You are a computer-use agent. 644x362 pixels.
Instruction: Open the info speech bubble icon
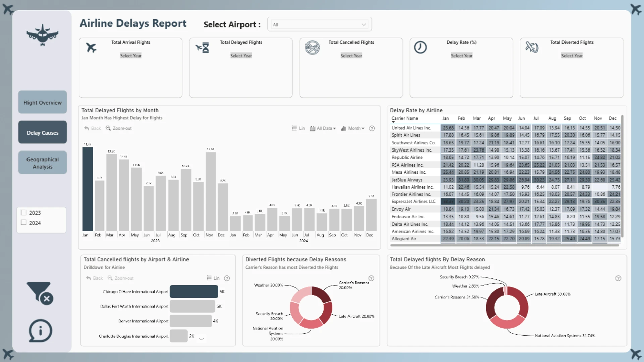tap(40, 330)
